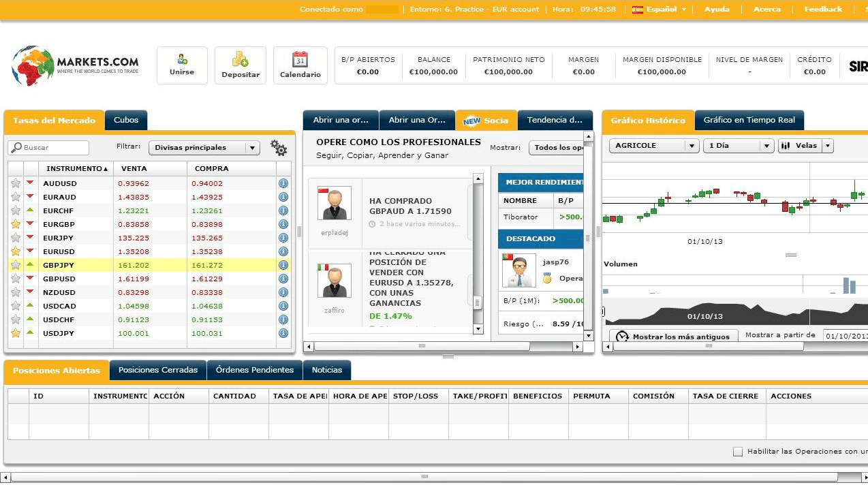This screenshot has height=485, width=868.
Task: Click the GBPUSD instrument row
Action: pos(149,279)
